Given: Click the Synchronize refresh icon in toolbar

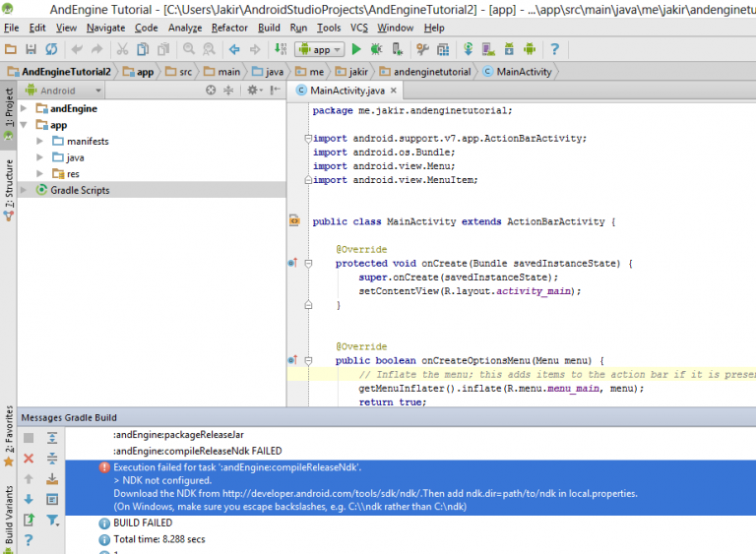Looking at the screenshot, I should pos(50,49).
